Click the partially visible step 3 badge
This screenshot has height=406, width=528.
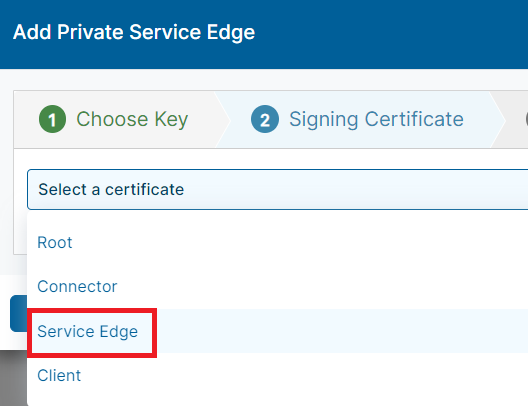pyautogui.click(x=526, y=119)
